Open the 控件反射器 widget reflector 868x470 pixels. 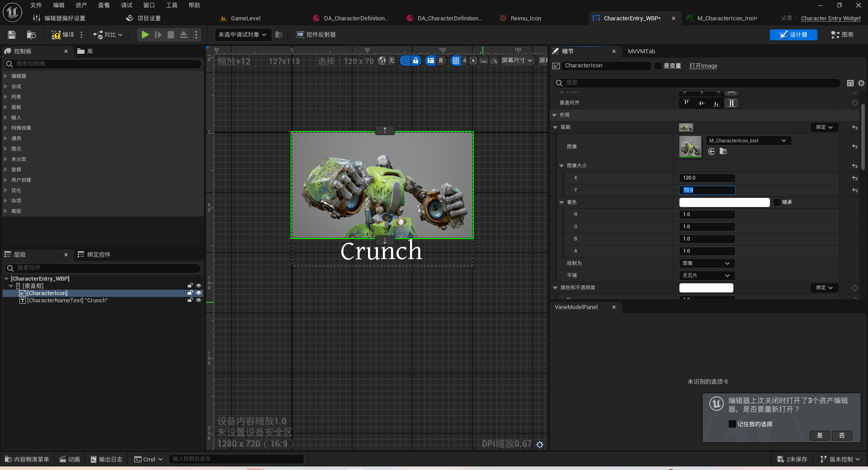click(316, 35)
